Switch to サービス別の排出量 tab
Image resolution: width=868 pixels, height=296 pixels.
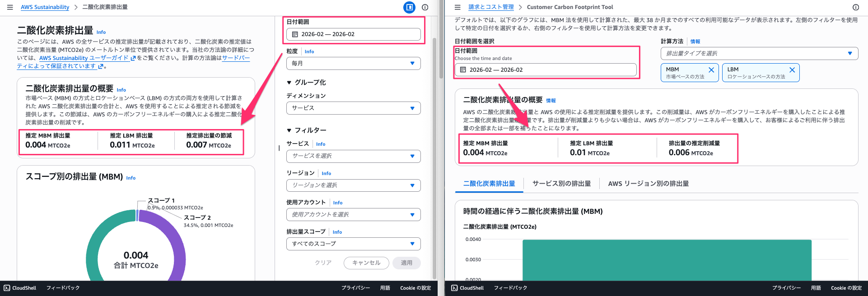(561, 184)
